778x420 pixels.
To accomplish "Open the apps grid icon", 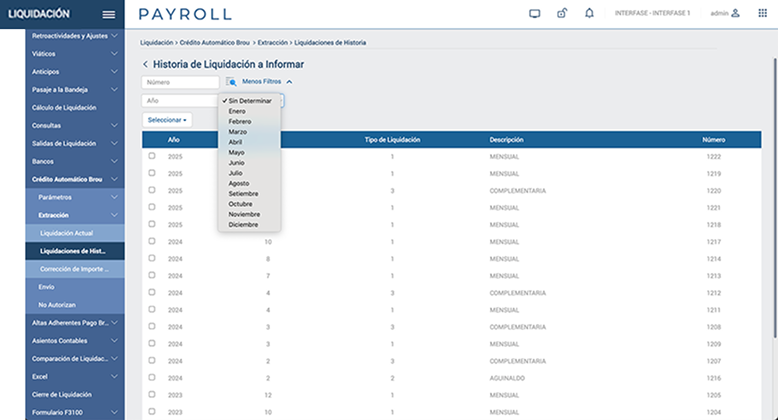I will pos(762,14).
